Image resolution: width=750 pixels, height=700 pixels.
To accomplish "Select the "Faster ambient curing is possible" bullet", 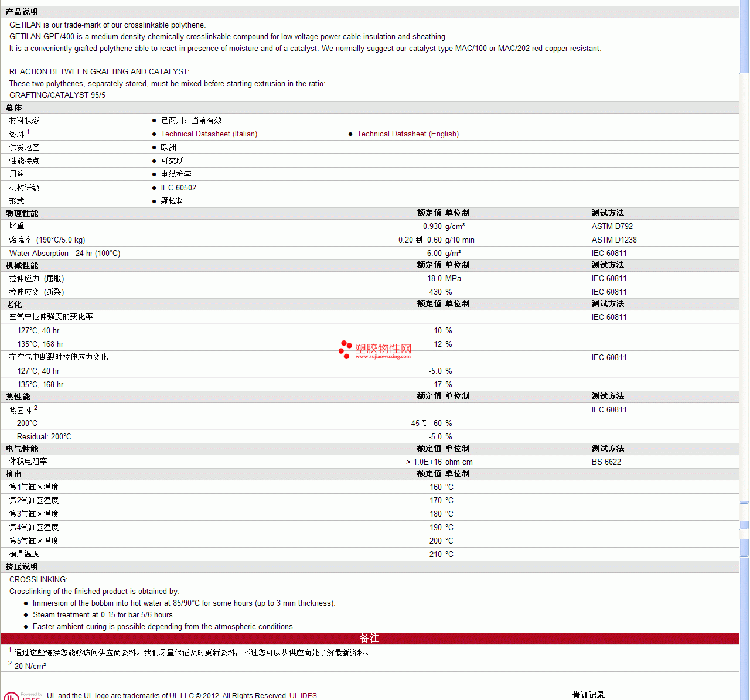I will [163, 627].
